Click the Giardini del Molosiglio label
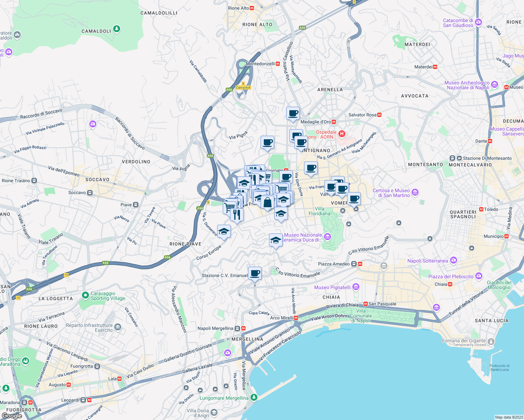 (x=499, y=285)
